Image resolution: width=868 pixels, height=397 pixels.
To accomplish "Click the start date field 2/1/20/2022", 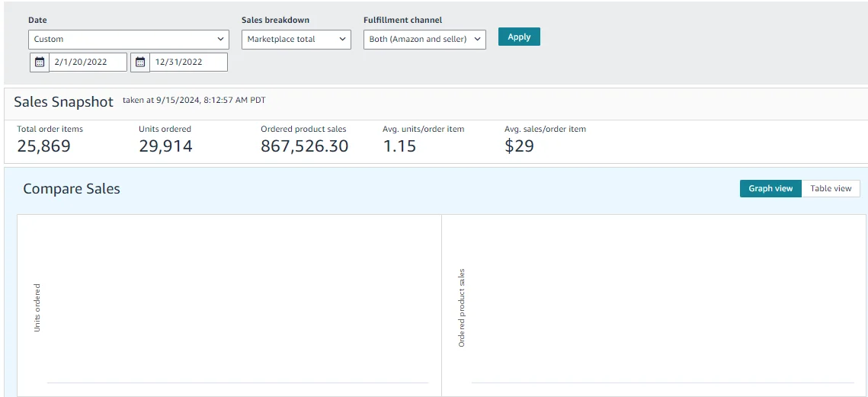I will point(88,62).
